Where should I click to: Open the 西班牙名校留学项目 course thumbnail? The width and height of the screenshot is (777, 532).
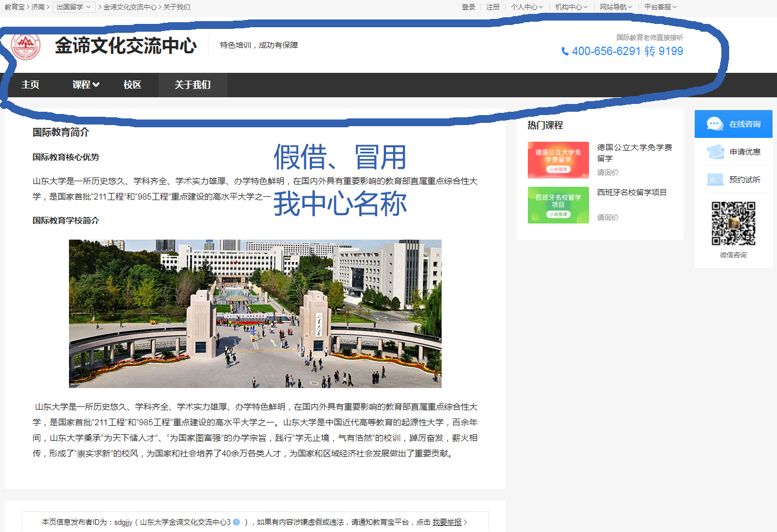(x=558, y=205)
